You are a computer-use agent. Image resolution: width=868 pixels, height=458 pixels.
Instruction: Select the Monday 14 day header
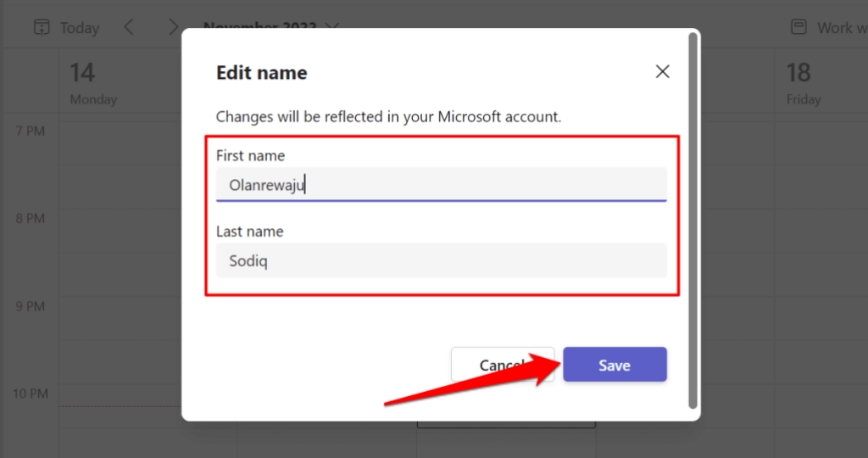(93, 83)
